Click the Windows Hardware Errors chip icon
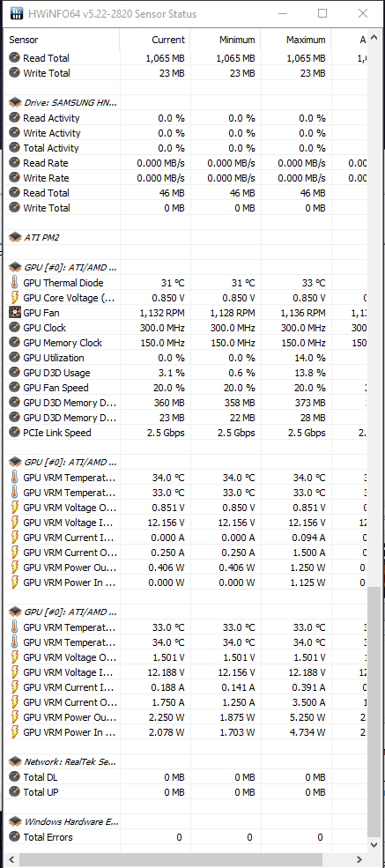 coord(15,821)
